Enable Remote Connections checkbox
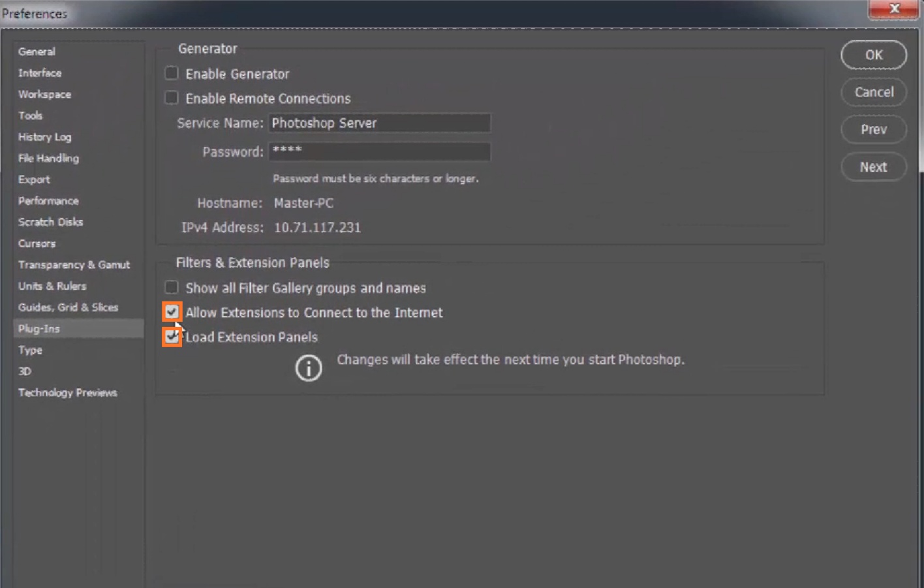The height and width of the screenshot is (588, 924). [172, 98]
